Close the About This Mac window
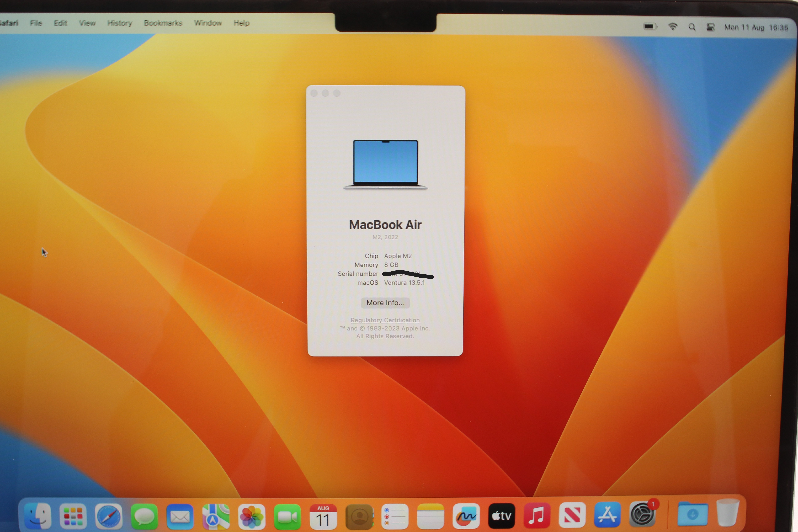The height and width of the screenshot is (532, 798). click(x=314, y=93)
